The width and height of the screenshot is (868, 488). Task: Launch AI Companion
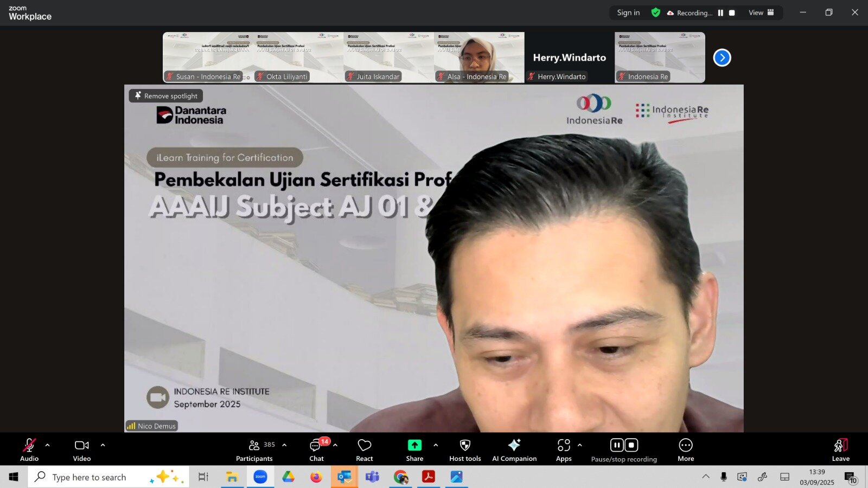pyautogui.click(x=514, y=450)
